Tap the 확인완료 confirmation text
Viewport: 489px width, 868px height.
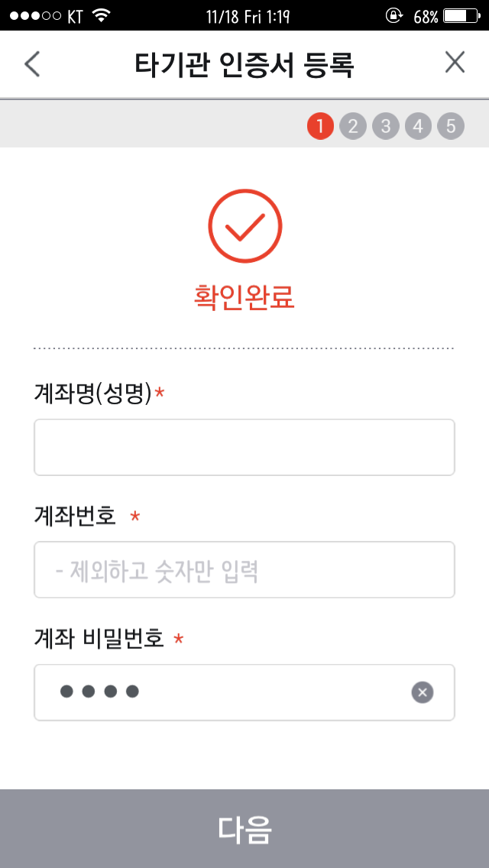pyautogui.click(x=244, y=297)
